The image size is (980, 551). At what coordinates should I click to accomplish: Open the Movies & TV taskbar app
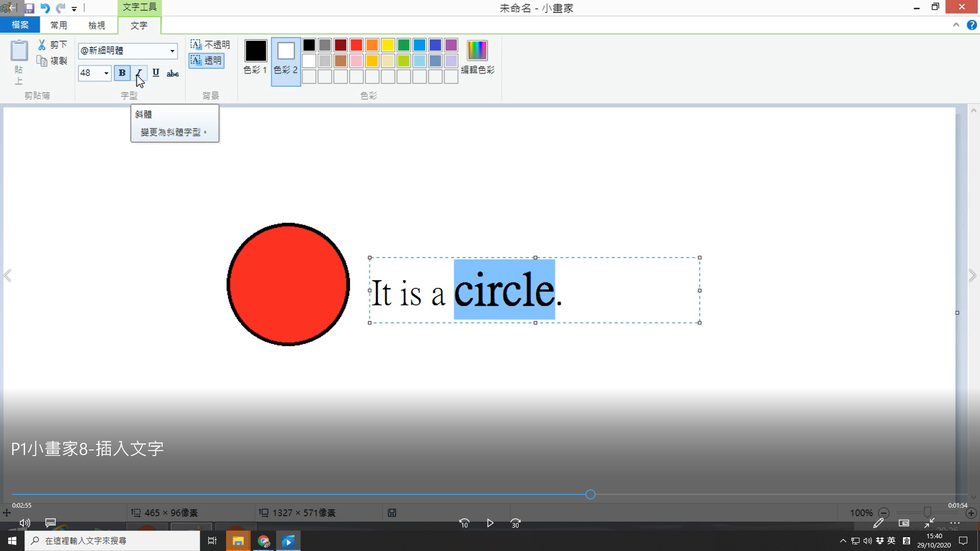(x=288, y=541)
